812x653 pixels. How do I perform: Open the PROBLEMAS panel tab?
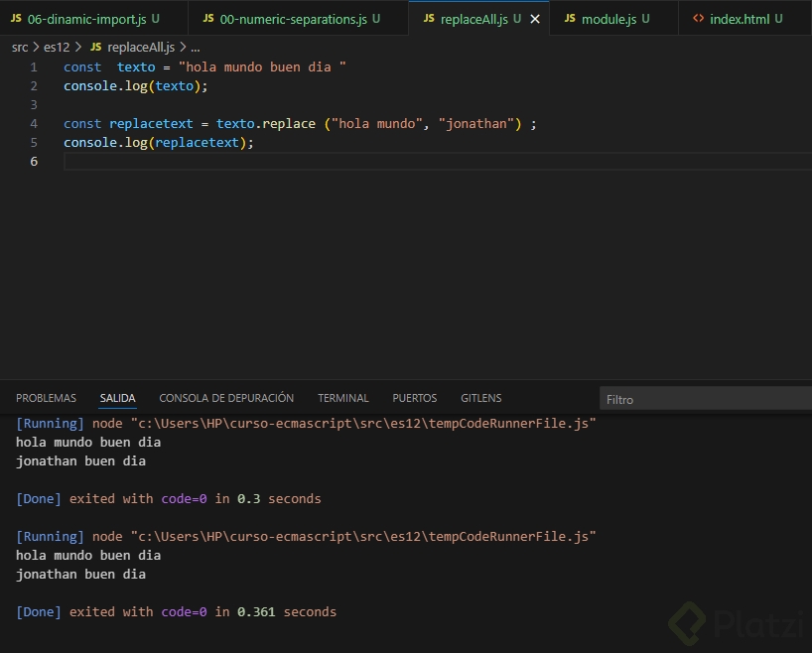pos(46,398)
